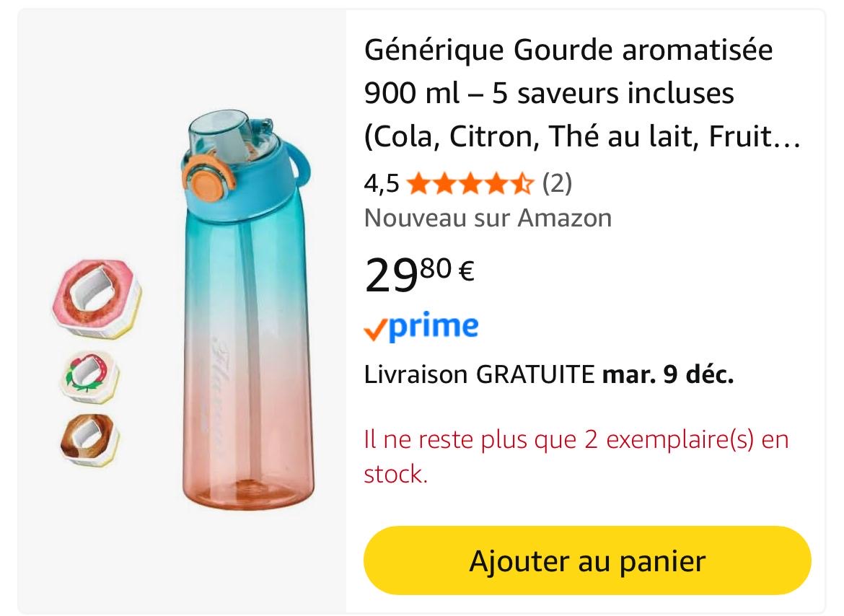
Task: Click the 29,80 € price
Action: point(418,275)
